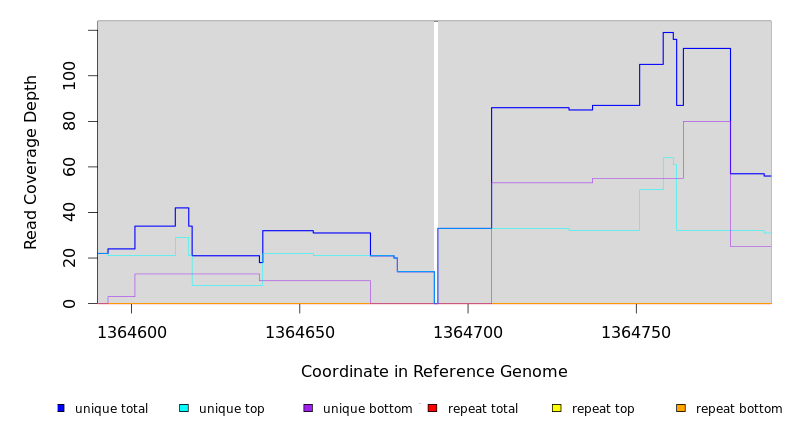Click the cyan unique top legend swatch
The image size is (792, 432).
pyautogui.click(x=184, y=408)
